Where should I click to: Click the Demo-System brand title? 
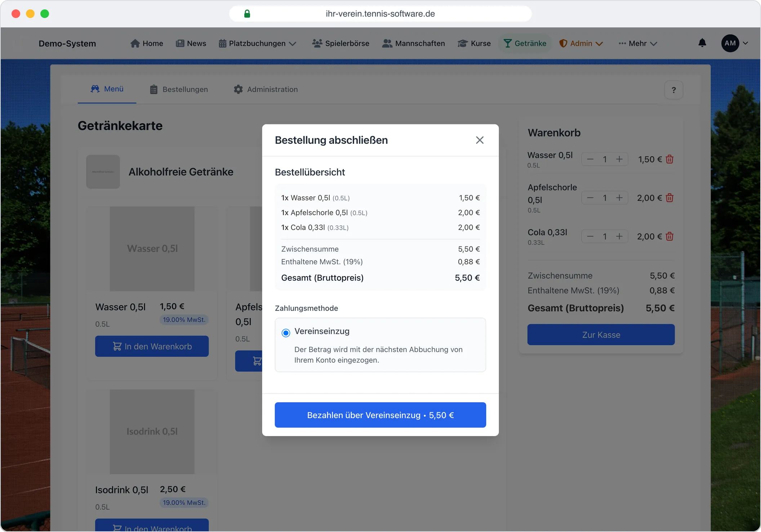[x=67, y=44]
